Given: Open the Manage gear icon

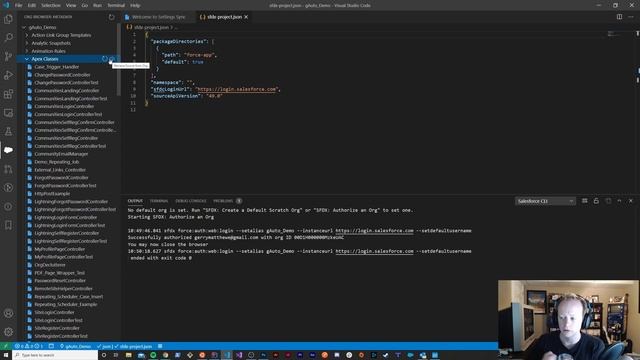Looking at the screenshot, I should [8, 332].
